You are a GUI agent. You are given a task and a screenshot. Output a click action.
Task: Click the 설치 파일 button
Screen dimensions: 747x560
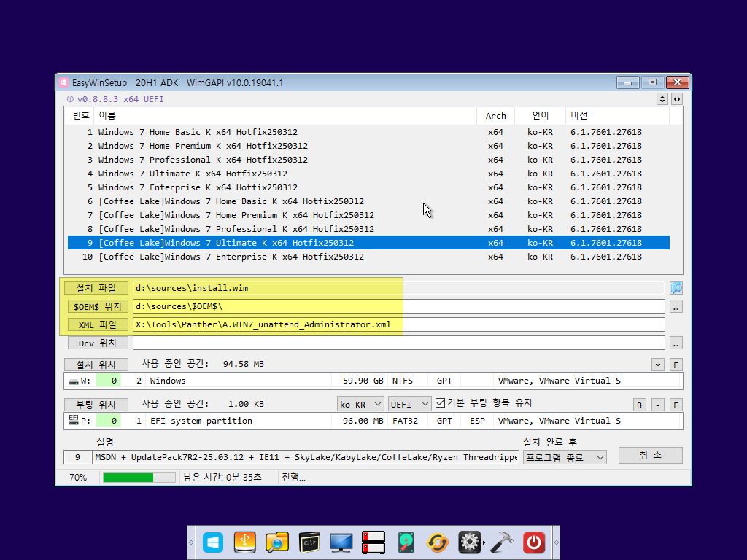(96, 288)
